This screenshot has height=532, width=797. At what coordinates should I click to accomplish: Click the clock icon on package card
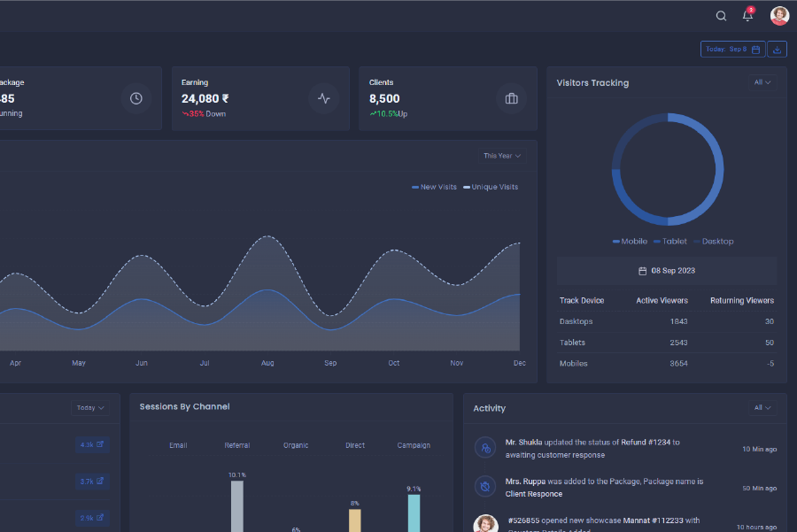click(135, 98)
